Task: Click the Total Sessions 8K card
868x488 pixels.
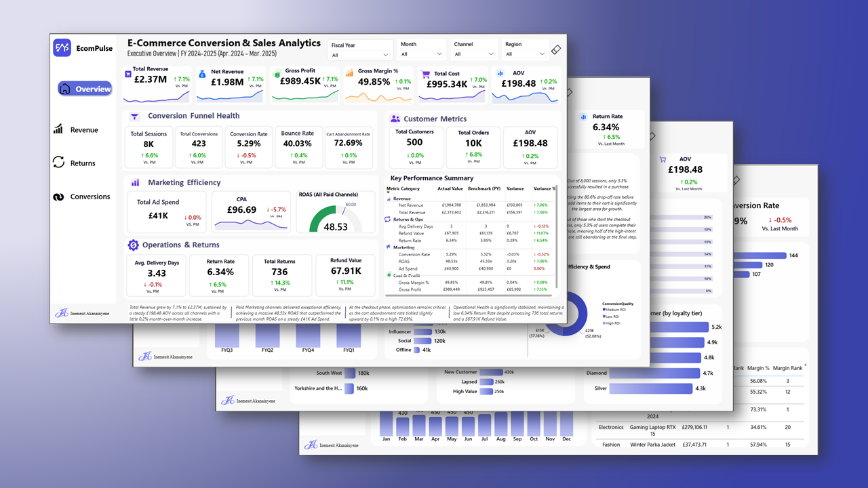Action: coord(149,147)
